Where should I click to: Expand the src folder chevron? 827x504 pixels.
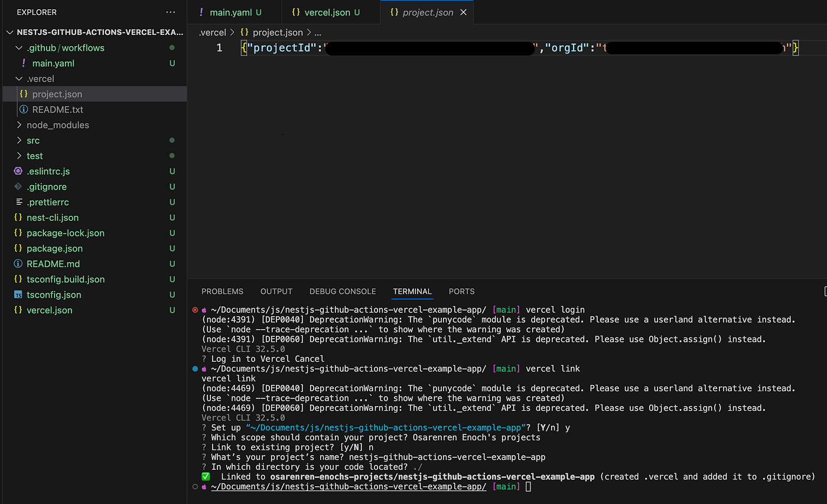pos(19,140)
